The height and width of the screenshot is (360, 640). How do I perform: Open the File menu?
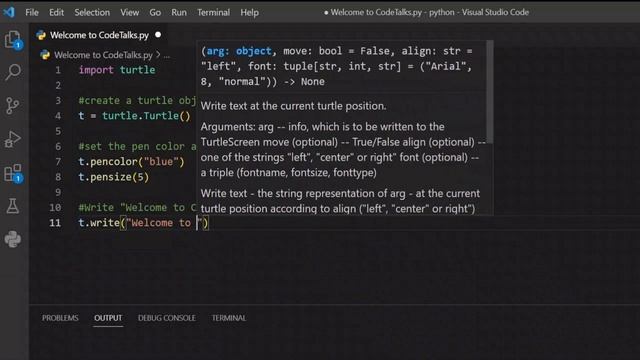32,13
